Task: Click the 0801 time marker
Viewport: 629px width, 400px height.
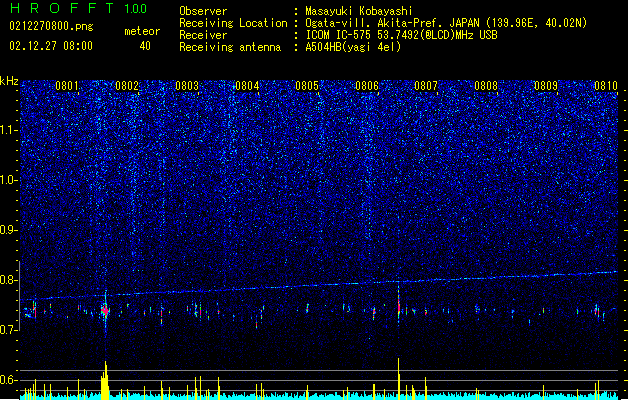Action: point(67,86)
